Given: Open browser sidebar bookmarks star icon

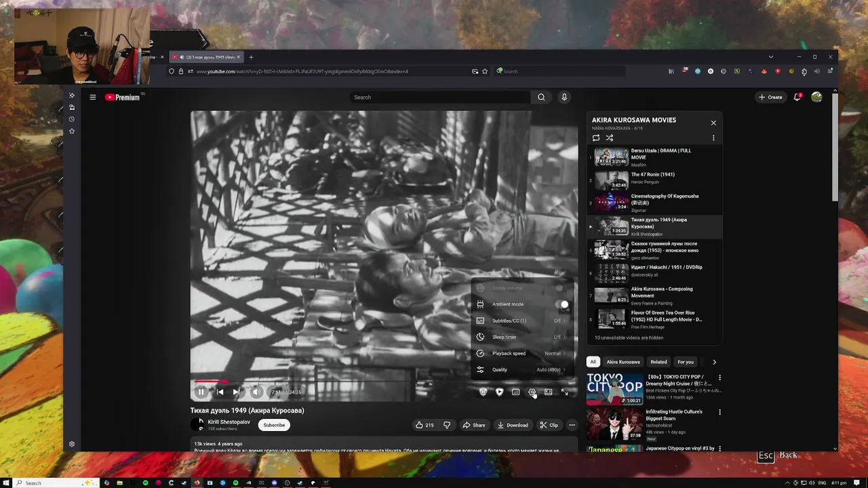Looking at the screenshot, I should [72, 131].
